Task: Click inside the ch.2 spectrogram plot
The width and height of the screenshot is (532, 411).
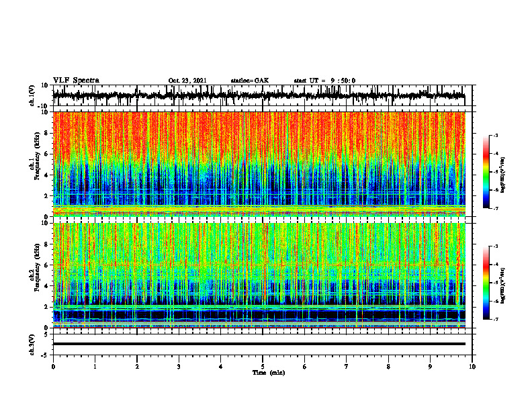Action: coord(259,275)
